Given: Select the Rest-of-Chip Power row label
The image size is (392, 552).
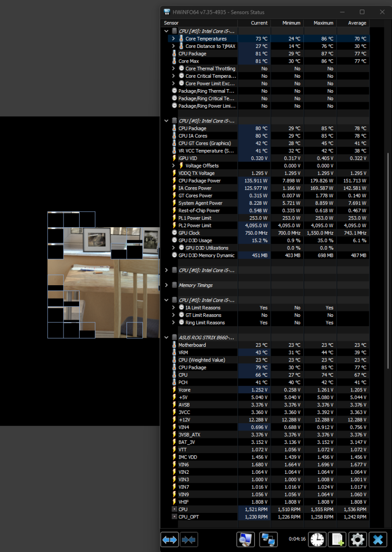Looking at the screenshot, I should tap(199, 211).
